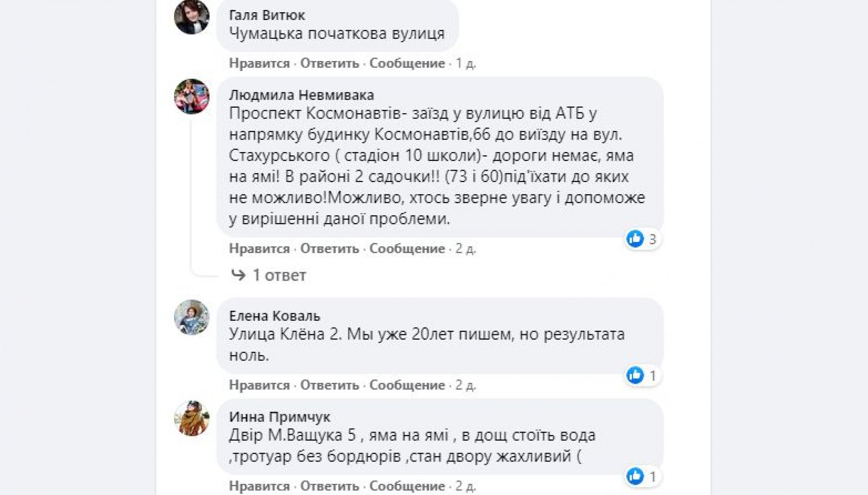868x495 pixels.
Task: View like reaction on Инна Примчук's comment
Action: (642, 476)
